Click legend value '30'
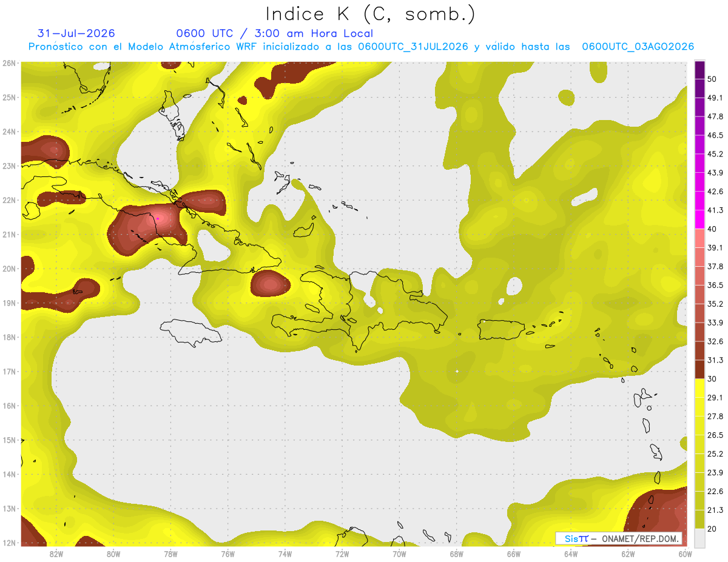This screenshot has width=728, height=562. pos(712,379)
